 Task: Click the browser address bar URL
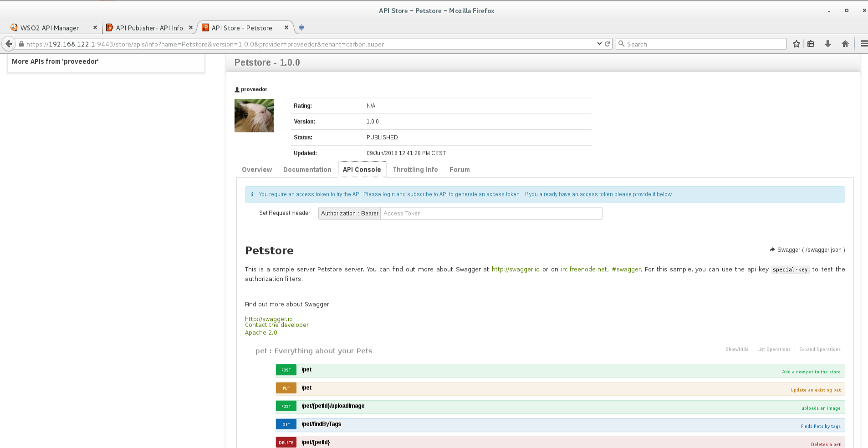click(x=205, y=44)
